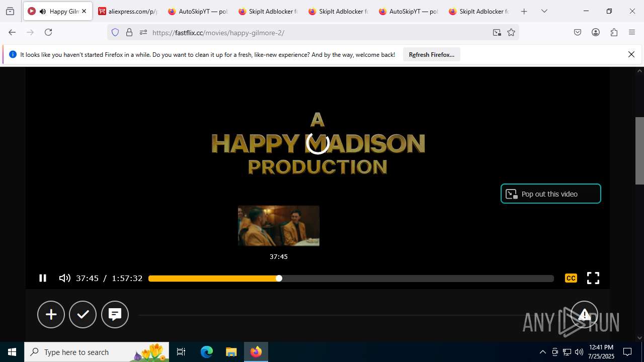The height and width of the screenshot is (362, 644).
Task: Click the report warning triangle button
Action: [x=584, y=315]
